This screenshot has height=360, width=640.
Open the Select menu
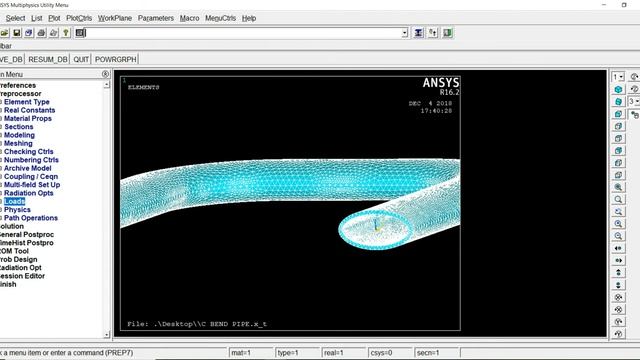tap(15, 18)
